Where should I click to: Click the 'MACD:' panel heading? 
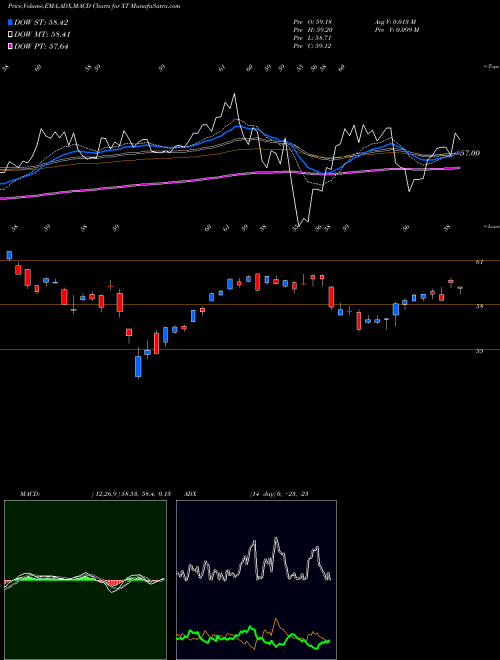coord(29,494)
